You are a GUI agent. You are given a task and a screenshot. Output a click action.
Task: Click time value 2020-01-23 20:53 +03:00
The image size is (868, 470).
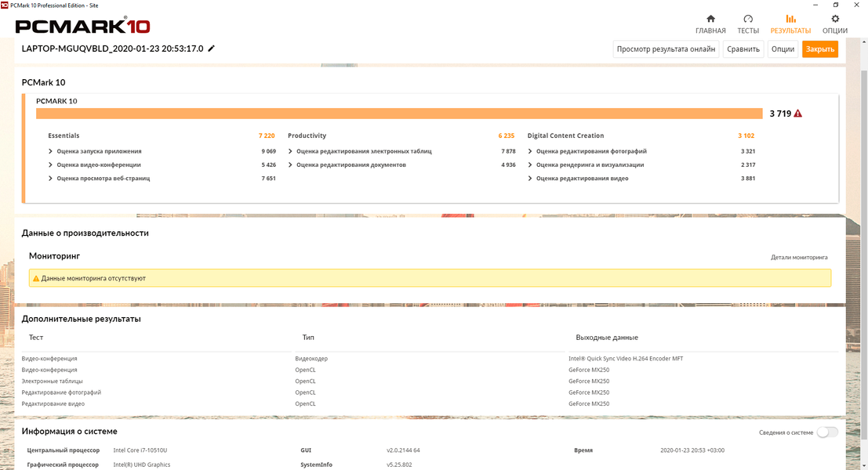[x=692, y=450]
